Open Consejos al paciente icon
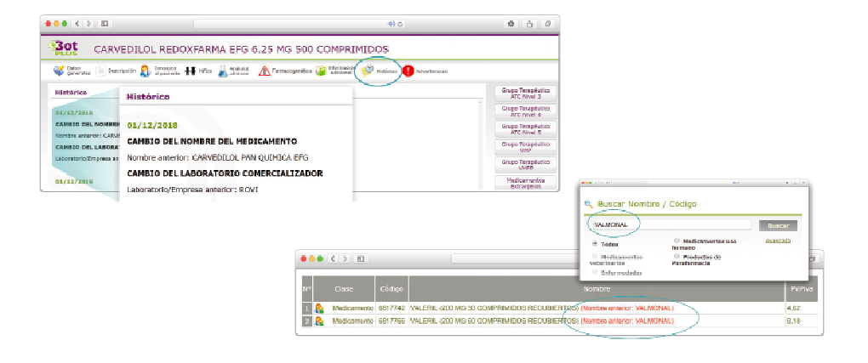Viewport: 868px width, 363px height. click(x=145, y=71)
